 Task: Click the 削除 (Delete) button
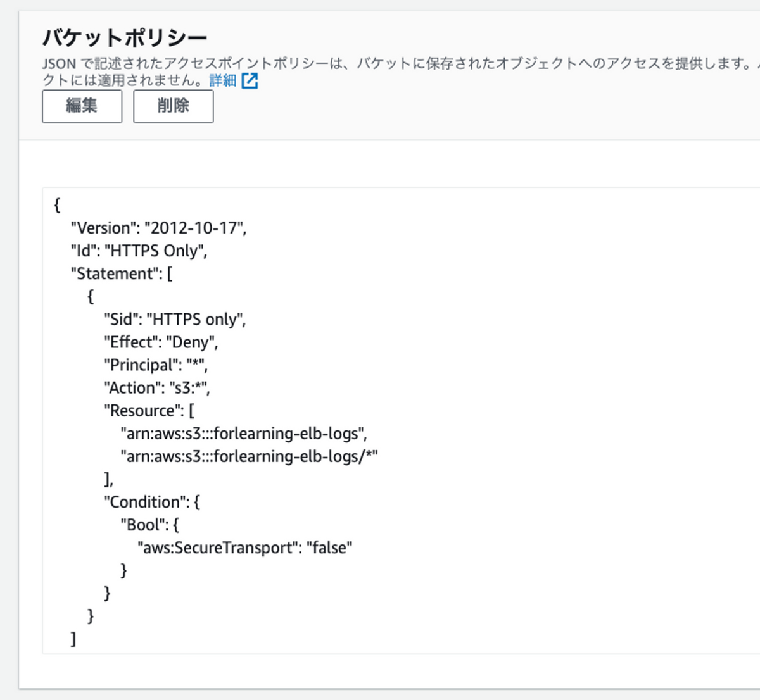pyautogui.click(x=173, y=106)
